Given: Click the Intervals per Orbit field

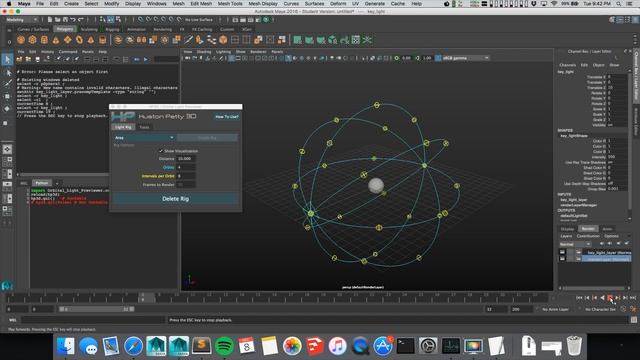Looking at the screenshot, I should click(x=186, y=176).
